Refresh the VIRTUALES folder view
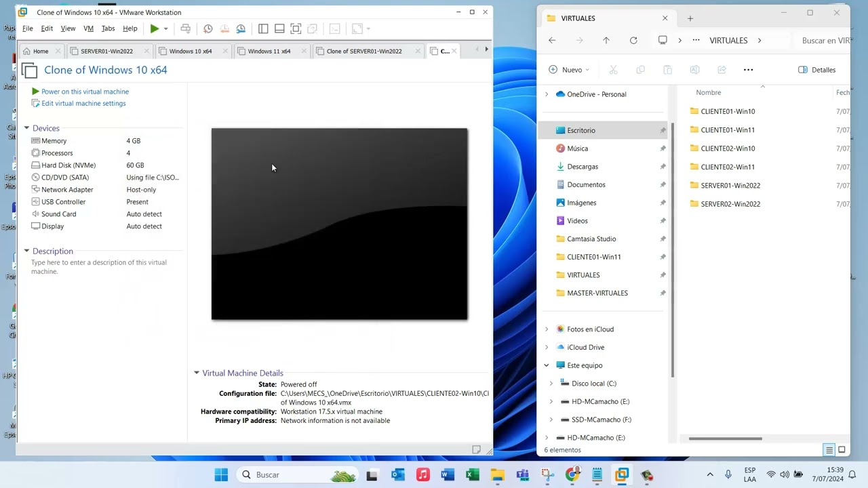868x488 pixels. tap(633, 41)
